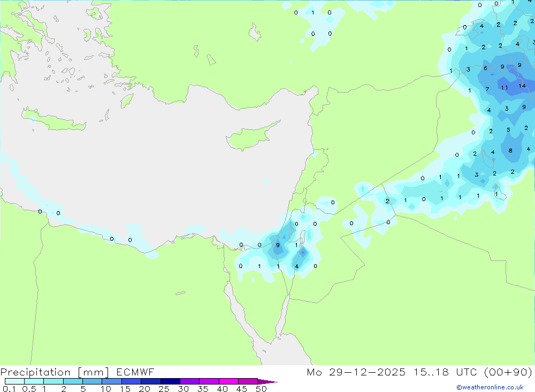
Task: Click the 14 mm value on the map
Action: click(522, 86)
